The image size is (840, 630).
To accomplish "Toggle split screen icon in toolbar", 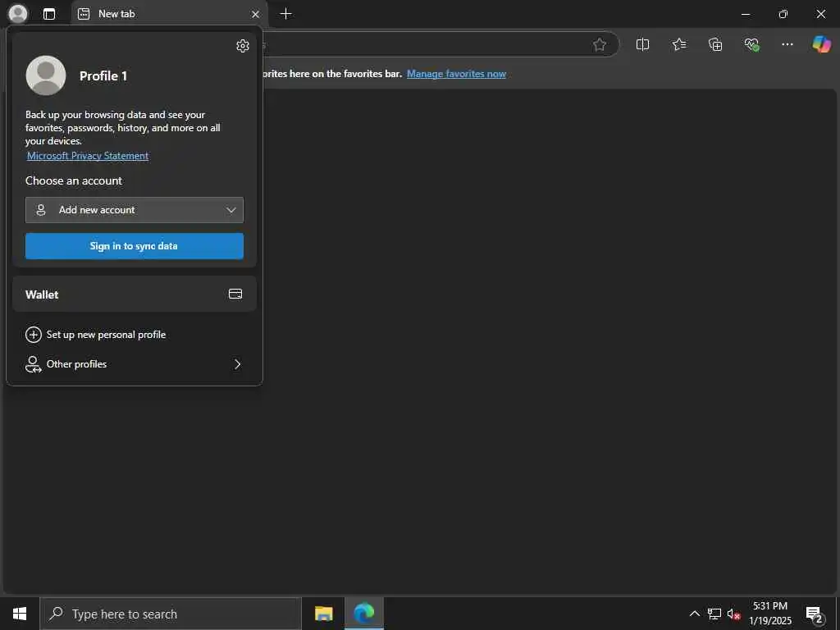I will pyautogui.click(x=642, y=44).
